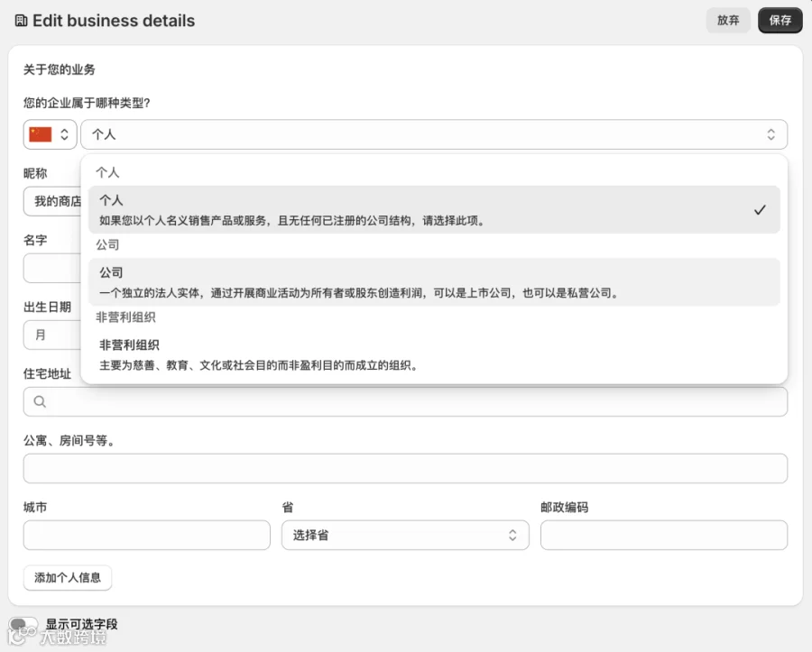812x652 pixels.
Task: Click the 公司 group header in dropdown
Action: pyautogui.click(x=107, y=244)
